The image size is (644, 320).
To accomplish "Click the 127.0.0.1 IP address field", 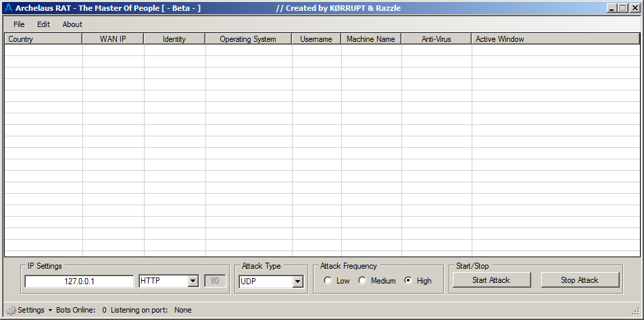I will (79, 282).
